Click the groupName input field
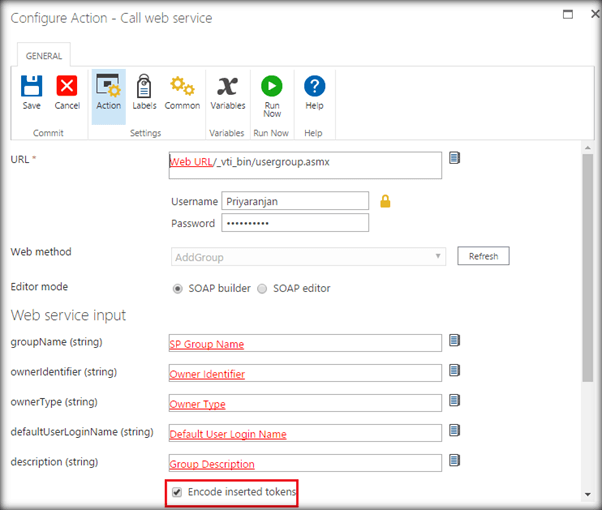This screenshot has width=602, height=510. [x=305, y=343]
